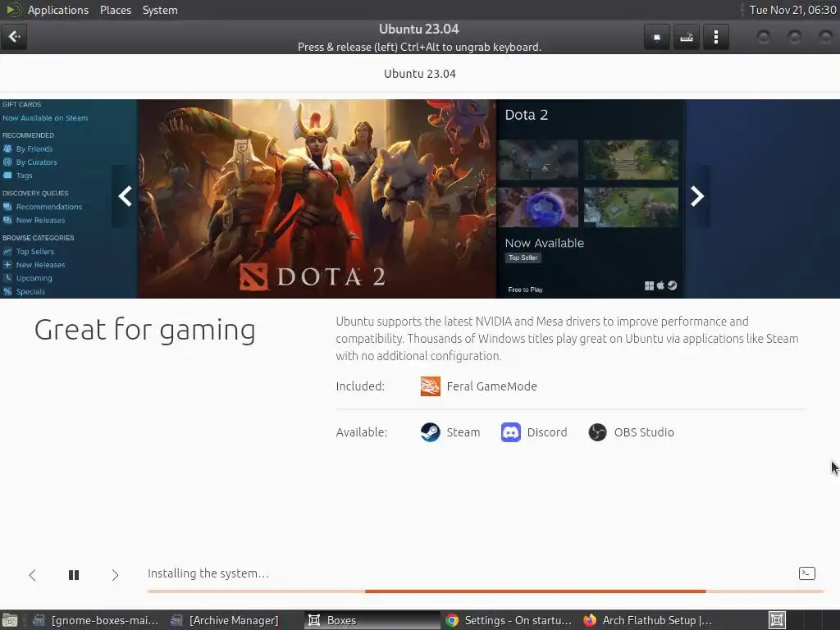
Task: Go to next installer slide
Action: coord(115,575)
